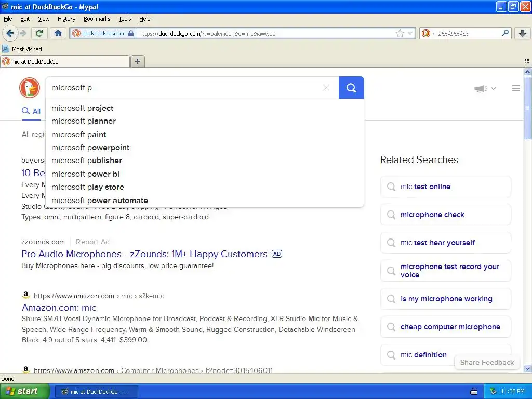Image resolution: width=532 pixels, height=399 pixels.
Task: Click the magnifier in browser search box
Action: coord(505,33)
